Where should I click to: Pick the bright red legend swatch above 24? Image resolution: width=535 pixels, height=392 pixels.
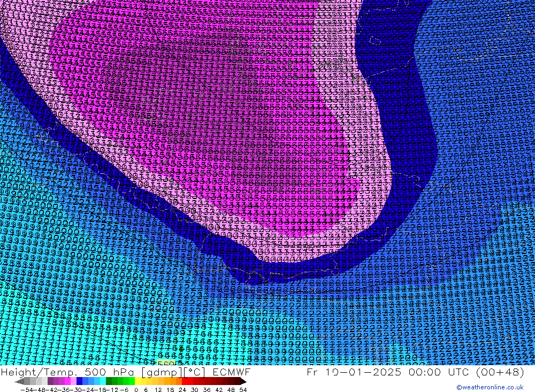(x=185, y=381)
